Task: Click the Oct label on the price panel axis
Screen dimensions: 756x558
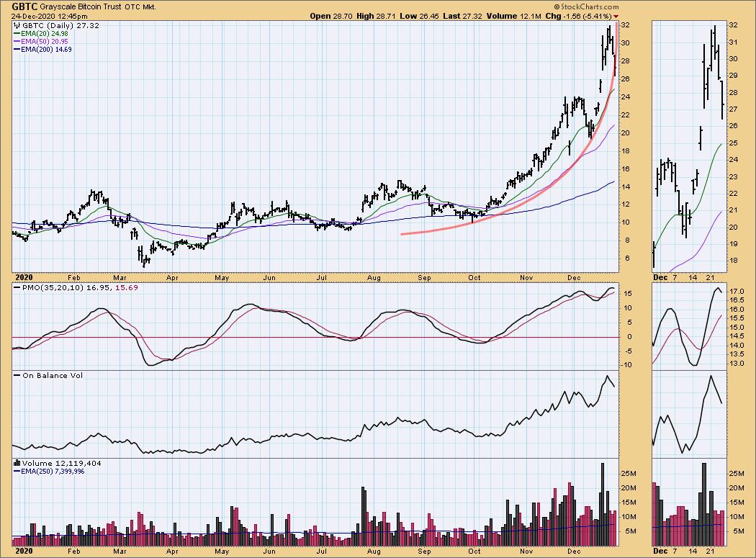Action: tap(474, 278)
